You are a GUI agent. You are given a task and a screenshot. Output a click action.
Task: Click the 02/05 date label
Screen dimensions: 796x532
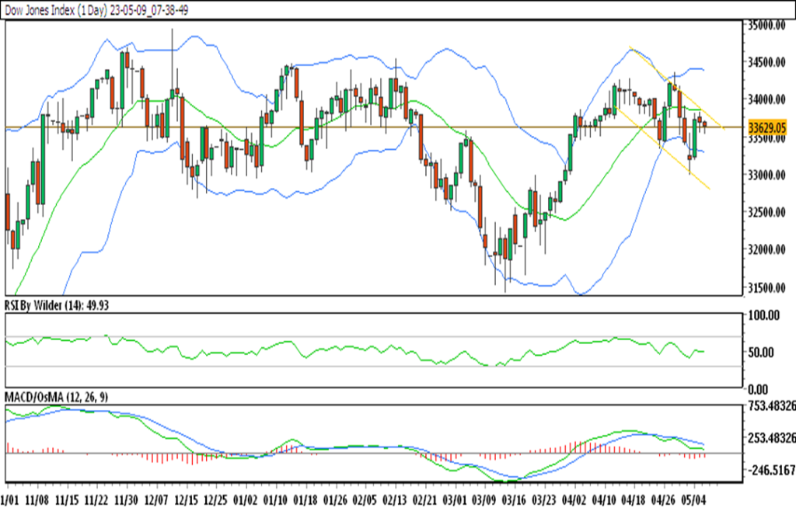pos(365,501)
